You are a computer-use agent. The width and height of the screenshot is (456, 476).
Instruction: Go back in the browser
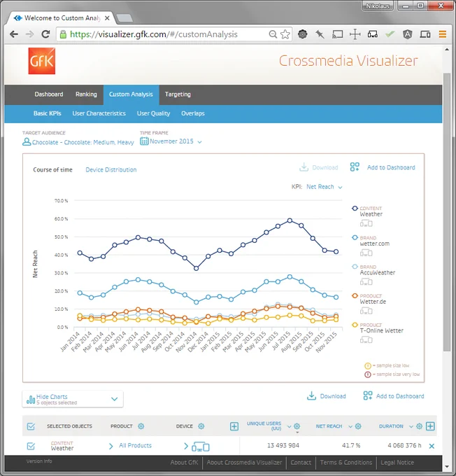[x=14, y=34]
